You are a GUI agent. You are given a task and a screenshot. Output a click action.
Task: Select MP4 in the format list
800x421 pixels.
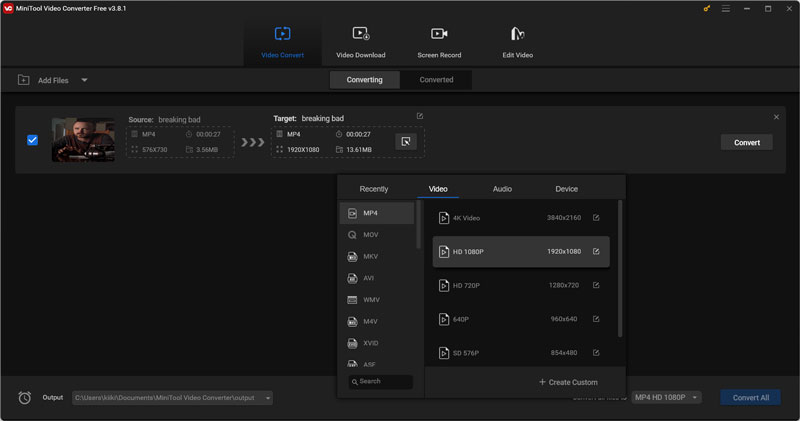click(x=377, y=213)
